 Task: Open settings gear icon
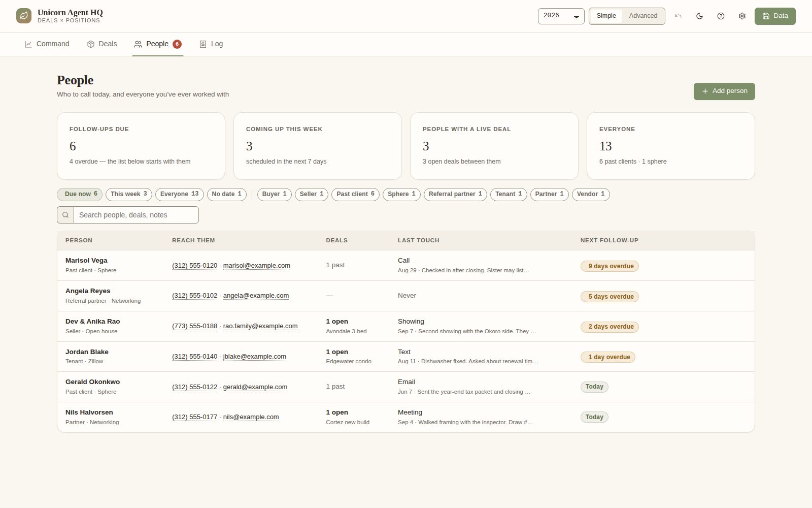(x=742, y=16)
